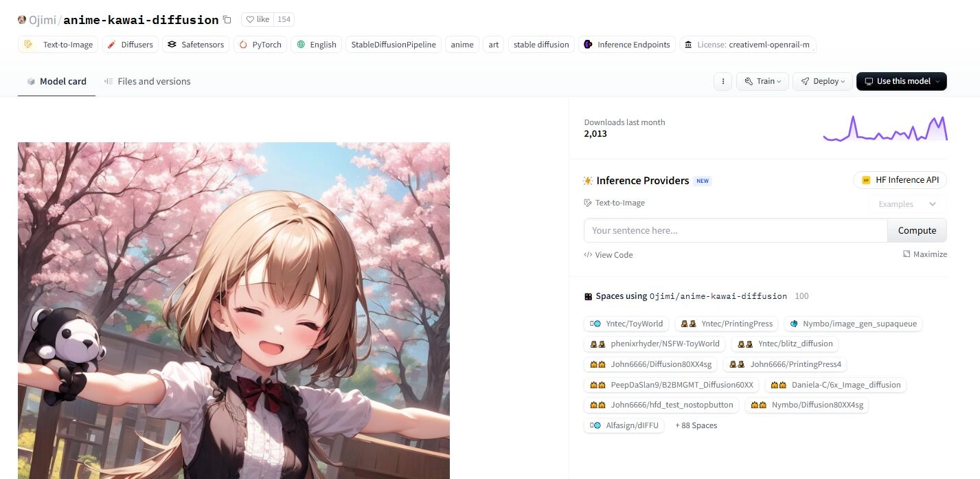Click the Inference Endpoints tag
This screenshot has width=980, height=479.
626,45
